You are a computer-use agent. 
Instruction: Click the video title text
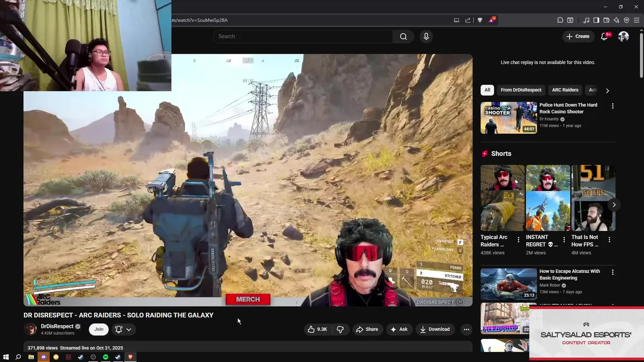[118, 315]
